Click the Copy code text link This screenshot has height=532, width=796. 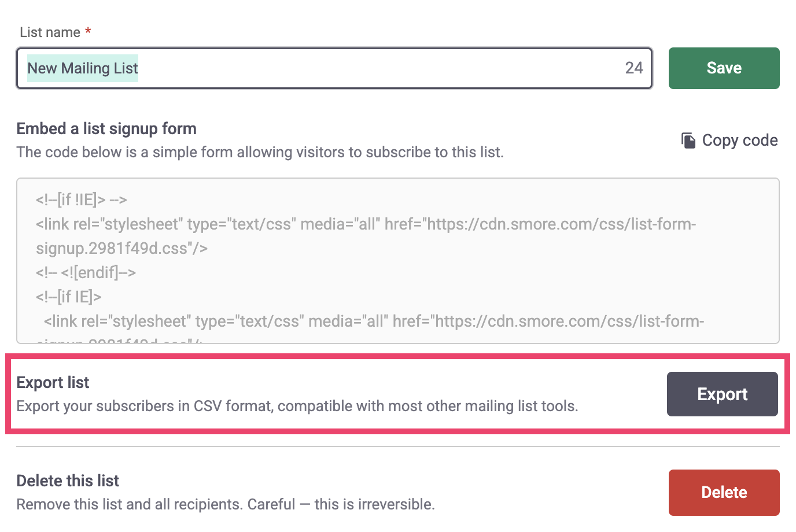coord(739,141)
